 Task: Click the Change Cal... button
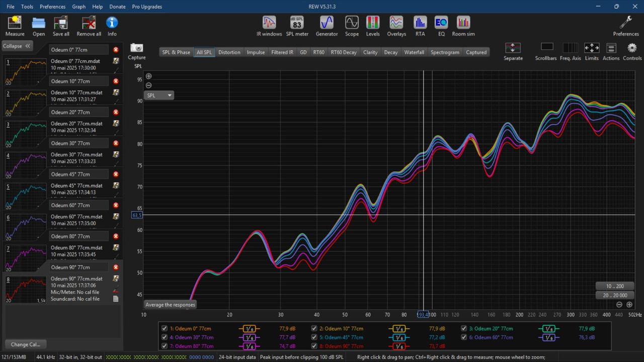click(x=26, y=344)
